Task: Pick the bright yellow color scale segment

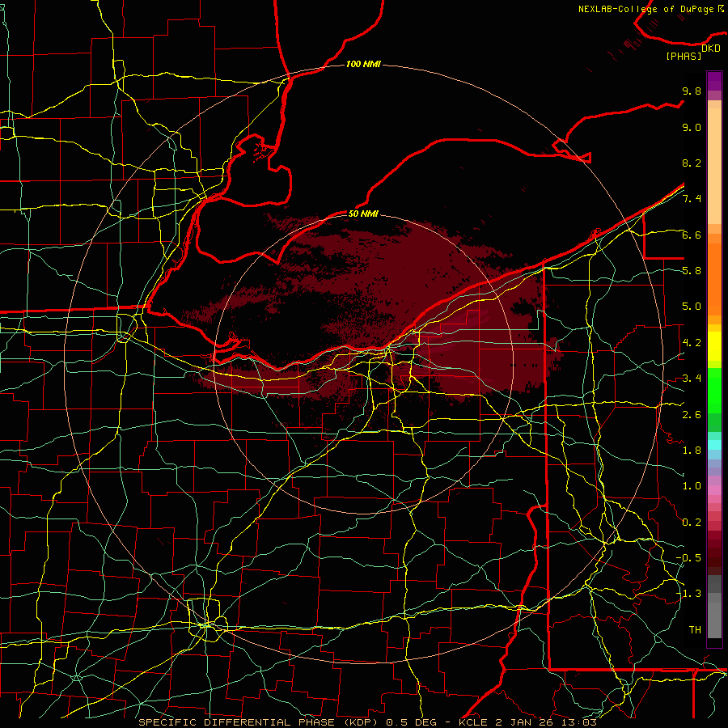Action: click(x=714, y=346)
